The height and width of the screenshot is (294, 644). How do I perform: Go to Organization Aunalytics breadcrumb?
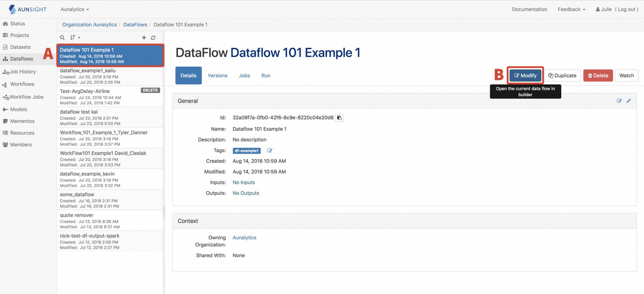(89, 25)
